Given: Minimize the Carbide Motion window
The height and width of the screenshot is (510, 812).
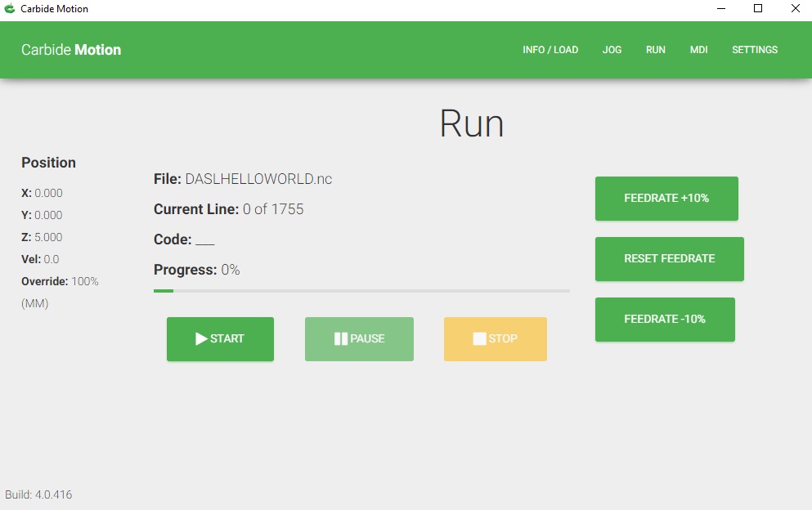Looking at the screenshot, I should tap(721, 8).
